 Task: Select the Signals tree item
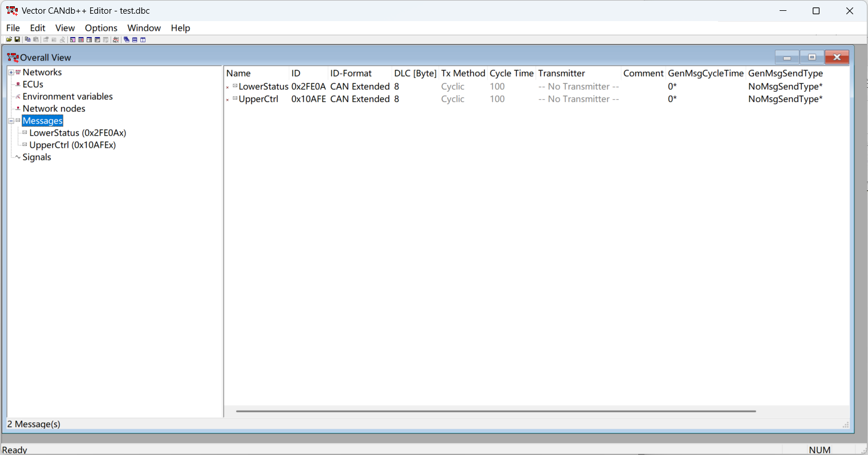(x=36, y=157)
